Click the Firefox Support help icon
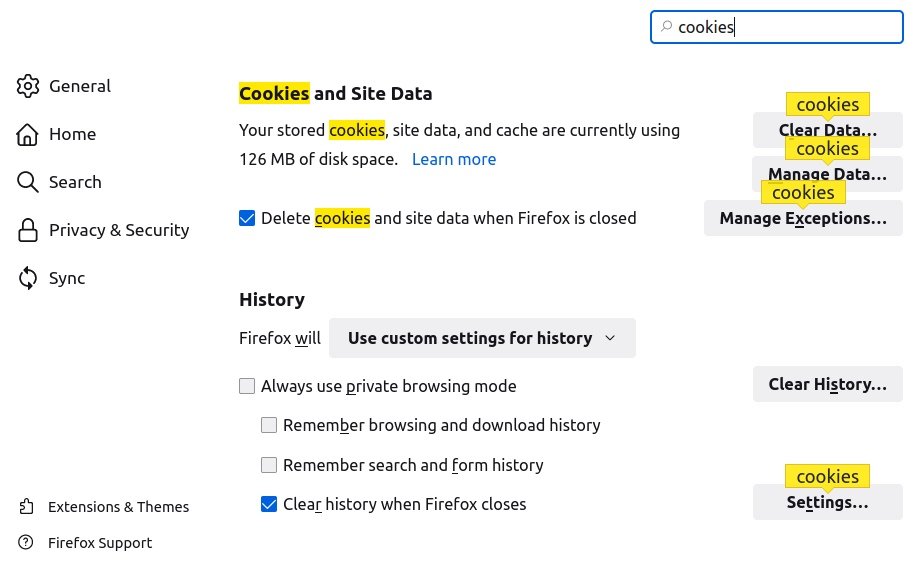913x573 pixels. tap(28, 543)
